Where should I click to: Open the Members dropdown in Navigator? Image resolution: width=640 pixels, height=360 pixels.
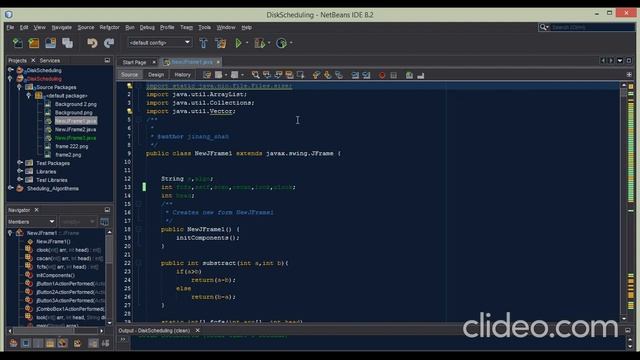click(31, 222)
